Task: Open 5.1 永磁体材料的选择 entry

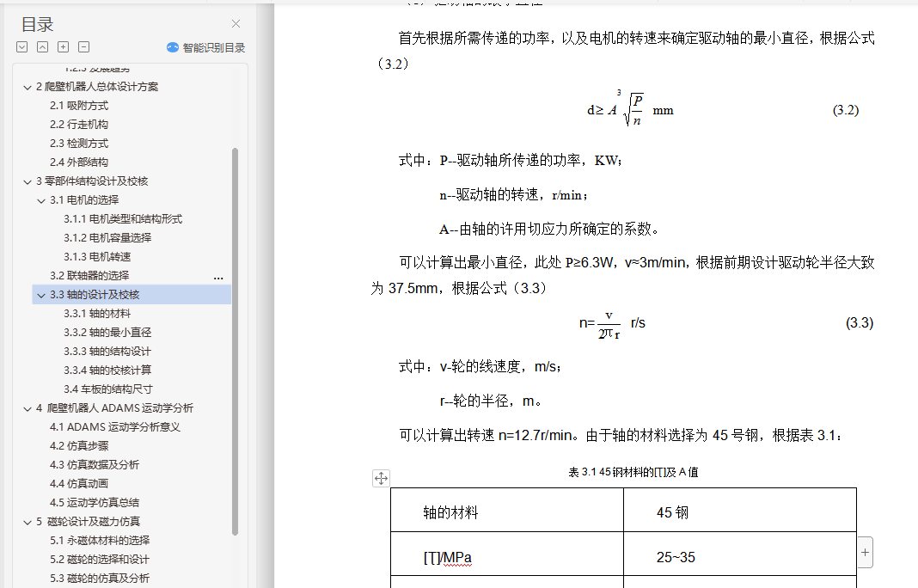Action: click(100, 540)
